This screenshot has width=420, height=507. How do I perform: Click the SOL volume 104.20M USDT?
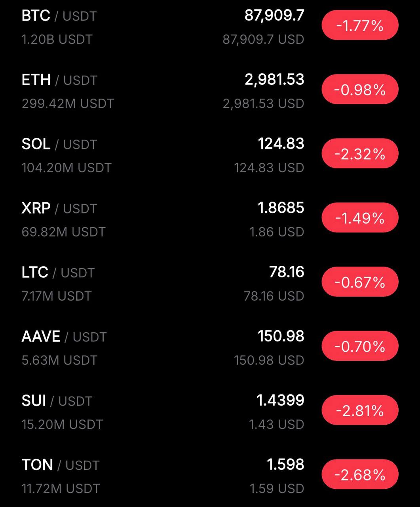67,168
